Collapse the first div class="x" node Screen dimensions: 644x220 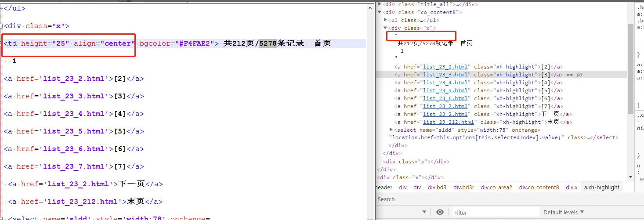(385, 28)
